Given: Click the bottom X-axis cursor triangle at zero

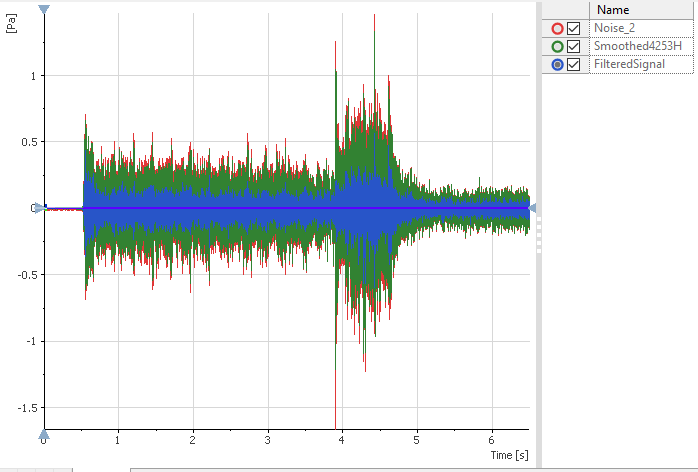Looking at the screenshot, I should (x=43, y=435).
